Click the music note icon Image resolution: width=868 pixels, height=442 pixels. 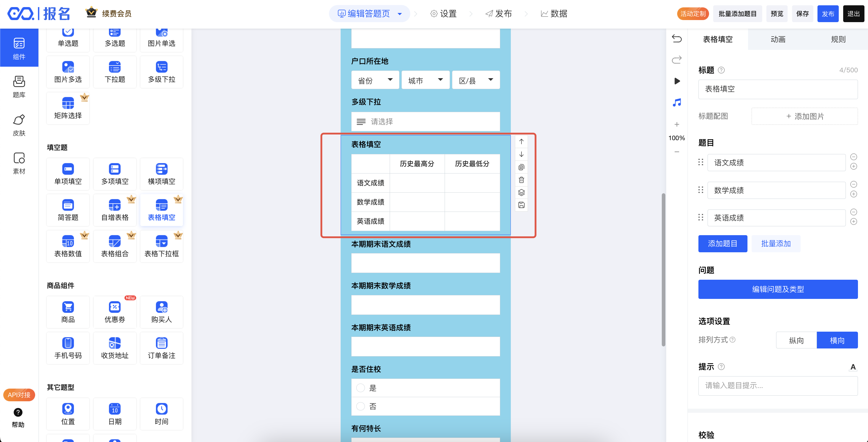(677, 102)
